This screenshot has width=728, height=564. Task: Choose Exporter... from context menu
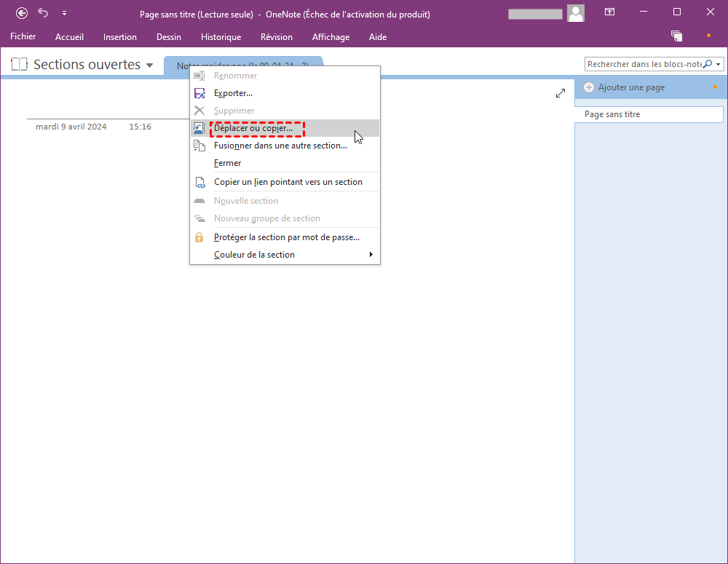coord(233,93)
